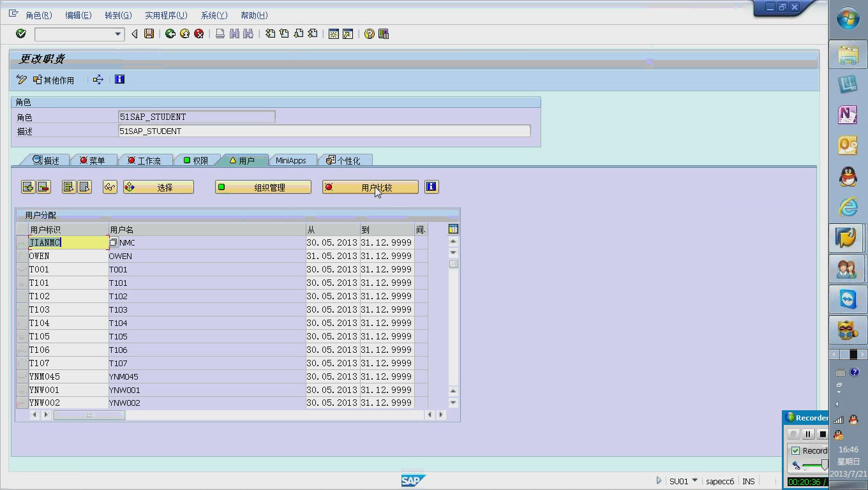Click the 选择 button

click(x=158, y=187)
